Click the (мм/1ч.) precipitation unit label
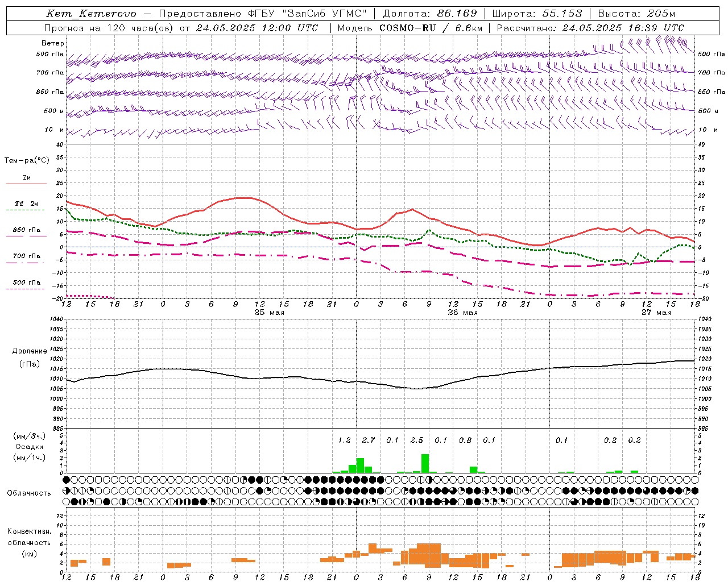 coord(30,458)
